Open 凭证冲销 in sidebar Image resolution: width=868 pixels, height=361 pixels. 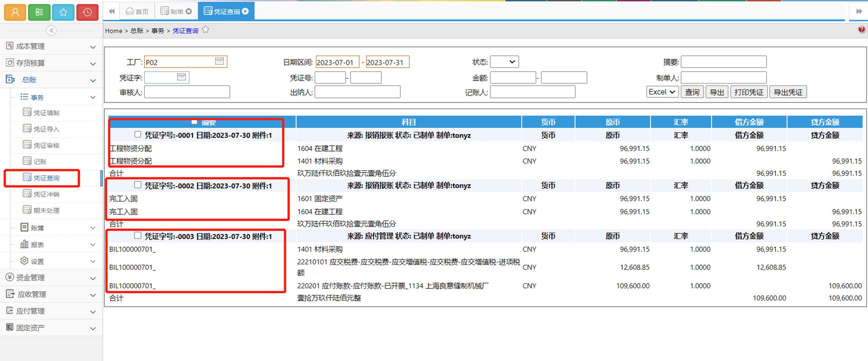click(x=46, y=194)
